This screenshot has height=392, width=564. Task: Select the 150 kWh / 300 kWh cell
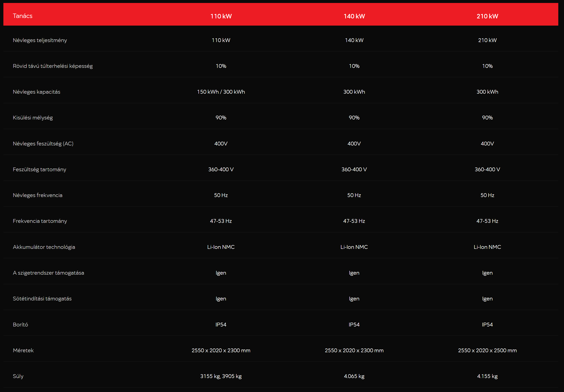(x=221, y=92)
